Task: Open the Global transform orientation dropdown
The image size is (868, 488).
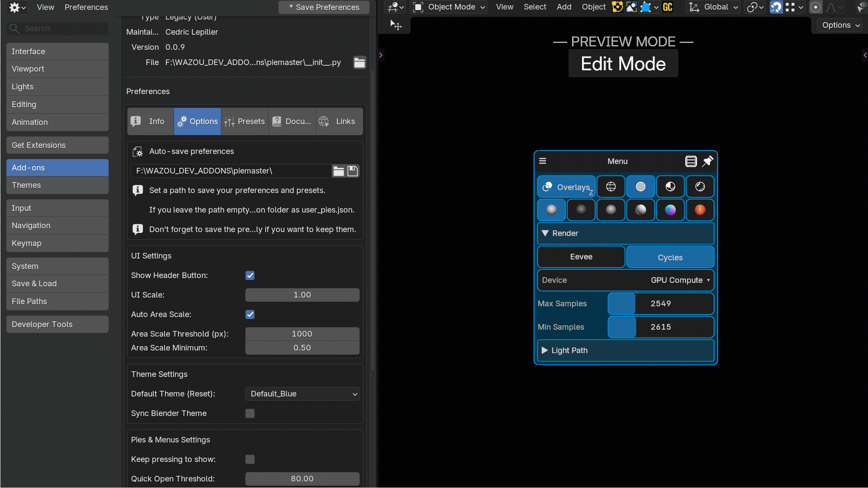Action: click(x=713, y=7)
